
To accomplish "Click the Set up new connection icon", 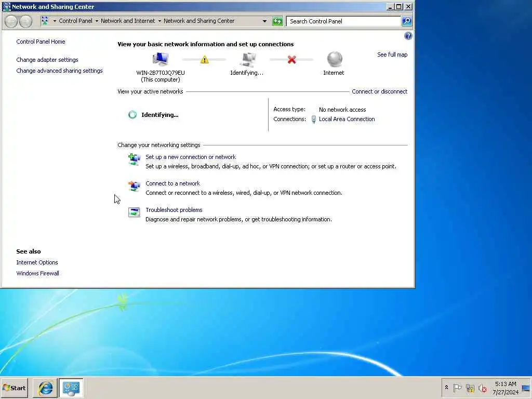I will click(134, 159).
